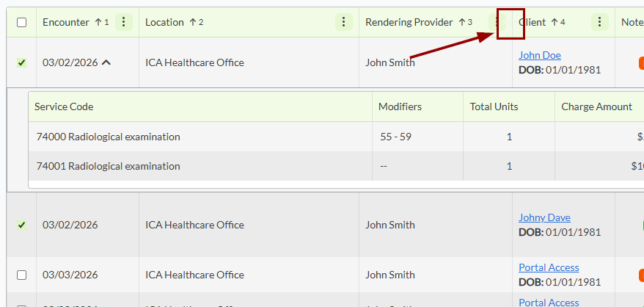Open Rendering Provider column three-dot menu
Screen dimensions: 644x307
point(501,22)
